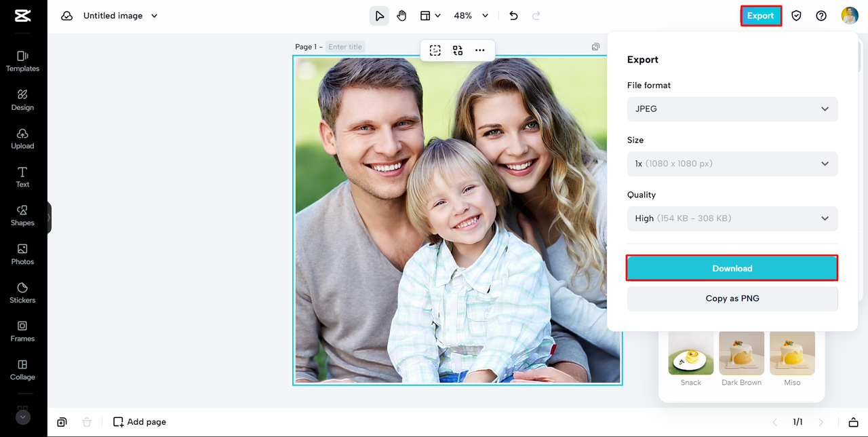868x437 pixels.
Task: Click the undo arrow icon
Action: click(x=513, y=16)
